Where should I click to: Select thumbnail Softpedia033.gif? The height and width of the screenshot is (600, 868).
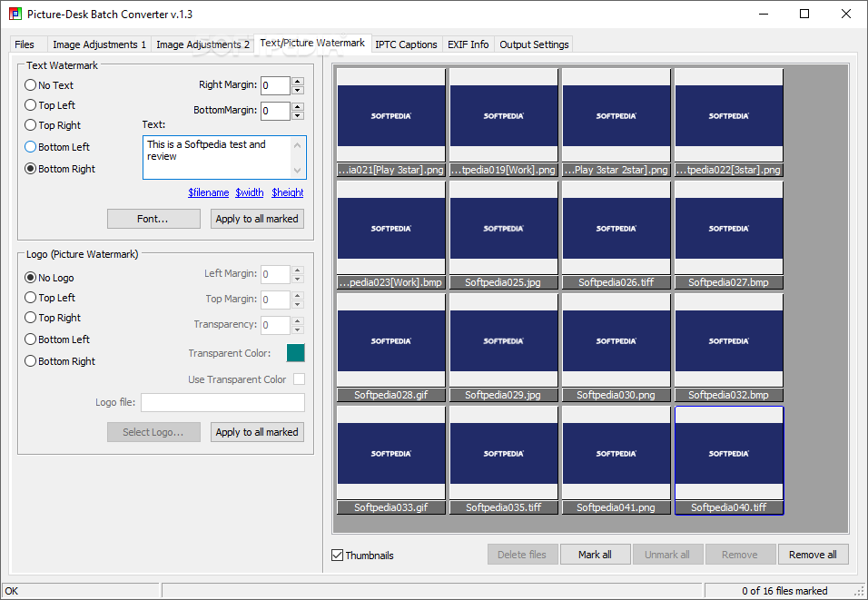pyautogui.click(x=391, y=460)
